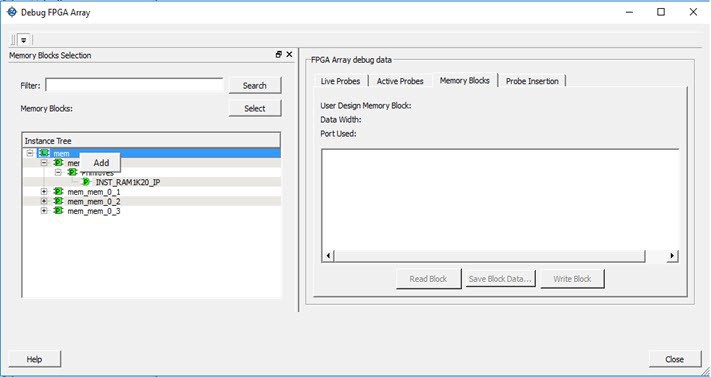The image size is (711, 377).
Task: Click the green icon of mem_mem_0_3
Action: point(58,211)
